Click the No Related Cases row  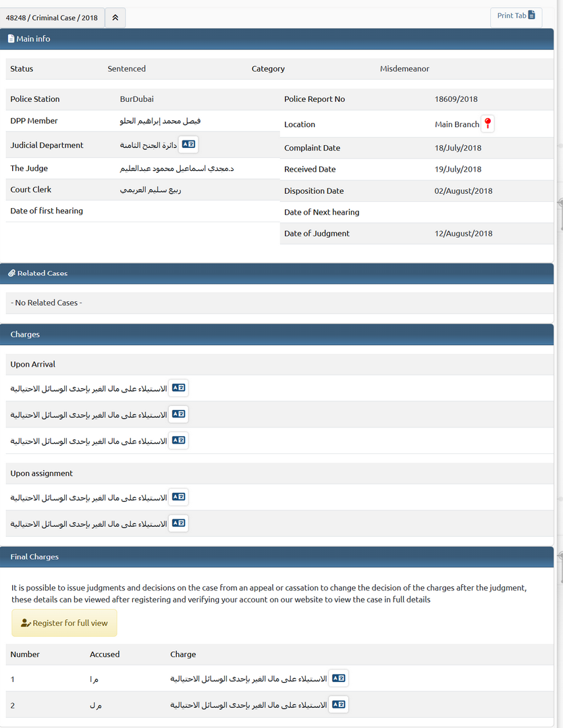[279, 303]
